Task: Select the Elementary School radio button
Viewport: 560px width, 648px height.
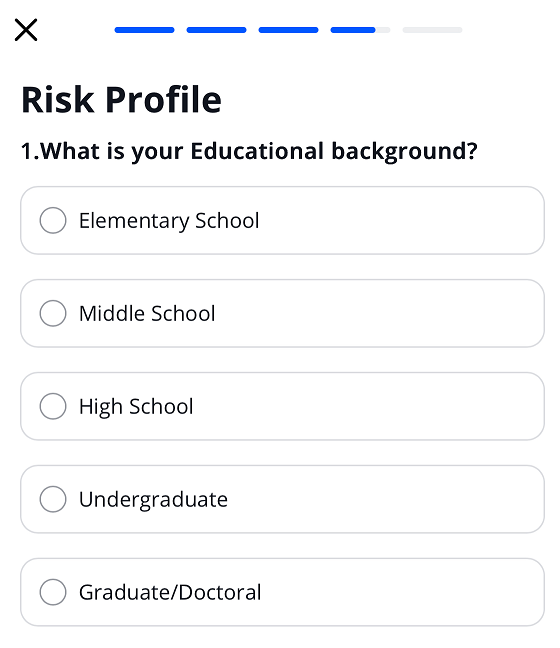Action: click(53, 220)
